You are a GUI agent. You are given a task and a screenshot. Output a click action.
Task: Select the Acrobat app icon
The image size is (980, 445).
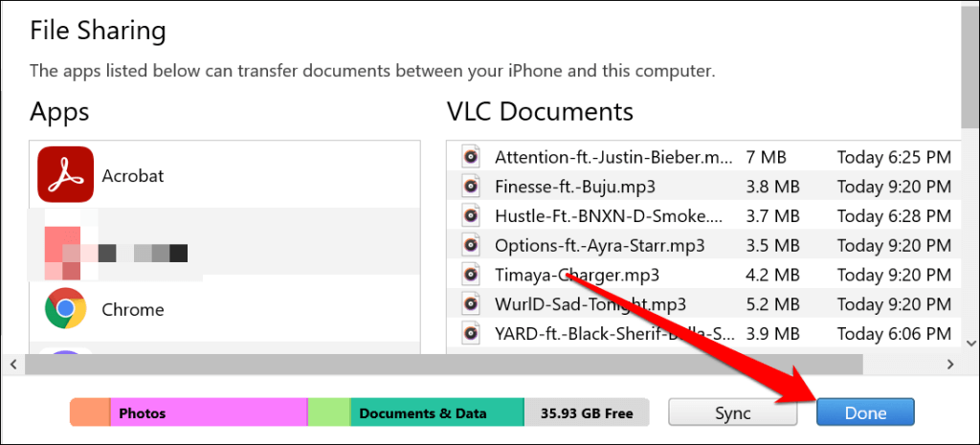click(65, 174)
